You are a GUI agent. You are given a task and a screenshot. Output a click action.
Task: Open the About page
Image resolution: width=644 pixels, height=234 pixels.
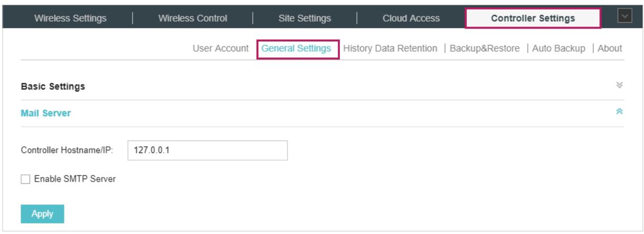(610, 48)
